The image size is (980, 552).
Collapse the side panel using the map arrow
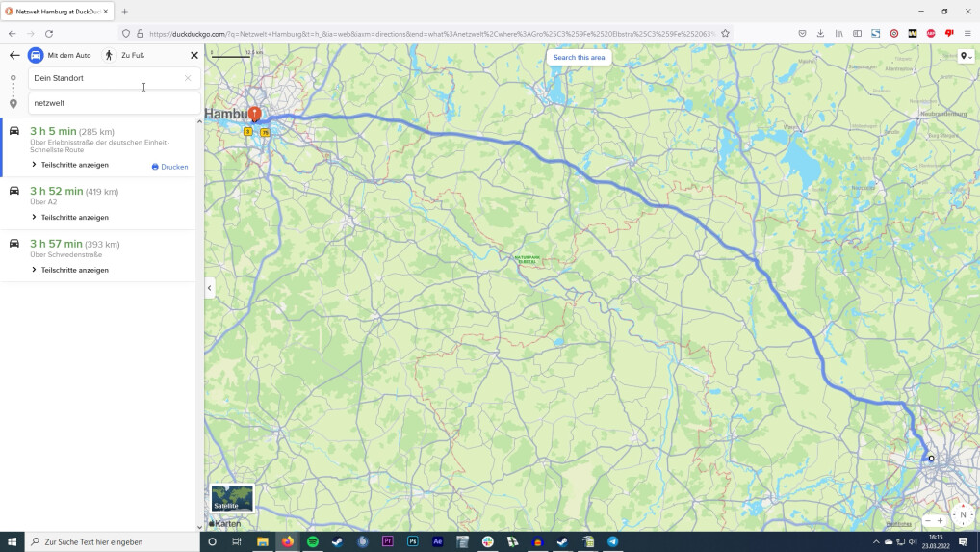pyautogui.click(x=209, y=288)
